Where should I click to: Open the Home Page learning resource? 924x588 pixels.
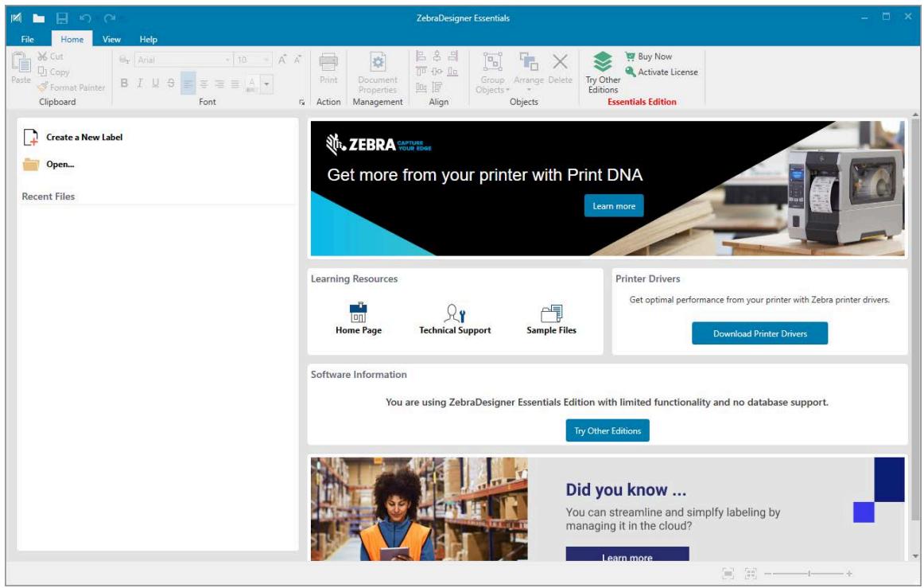[x=359, y=318]
